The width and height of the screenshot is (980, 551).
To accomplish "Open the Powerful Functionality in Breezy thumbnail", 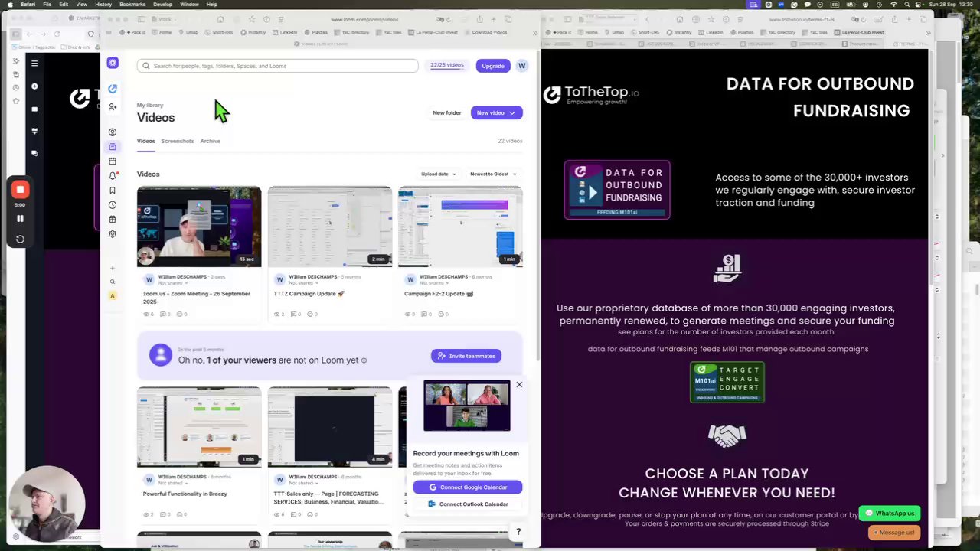I will 199,427.
